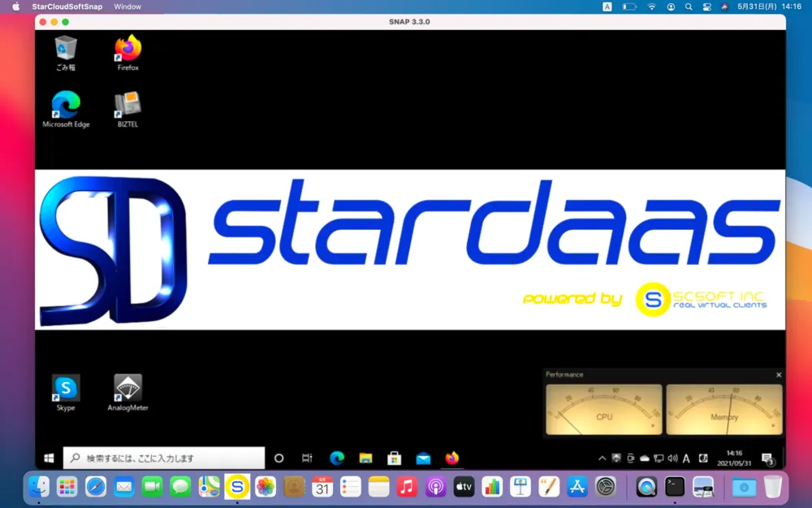Image resolution: width=812 pixels, height=508 pixels.
Task: Click the Windows Start button
Action: click(x=48, y=458)
